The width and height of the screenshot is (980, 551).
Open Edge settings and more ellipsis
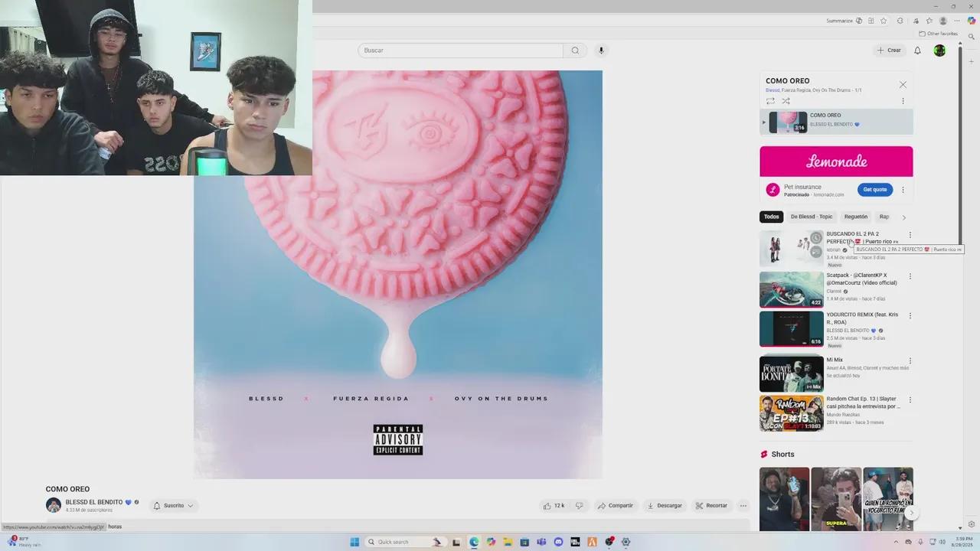click(x=957, y=21)
